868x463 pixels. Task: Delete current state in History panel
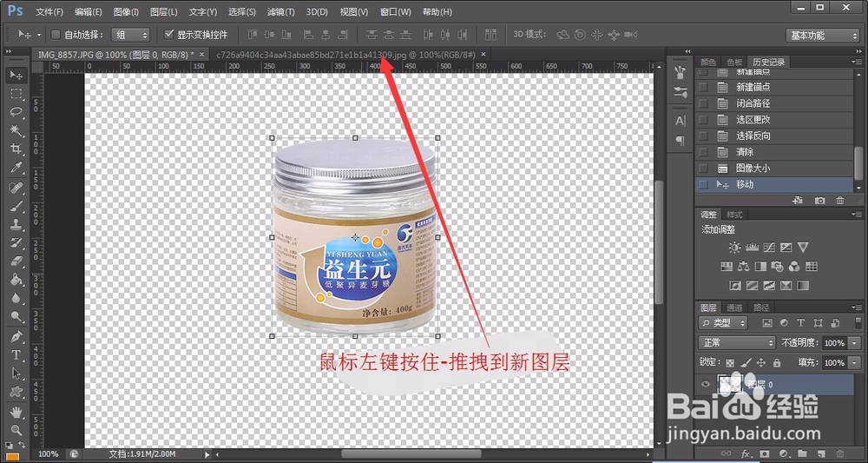coord(839,200)
